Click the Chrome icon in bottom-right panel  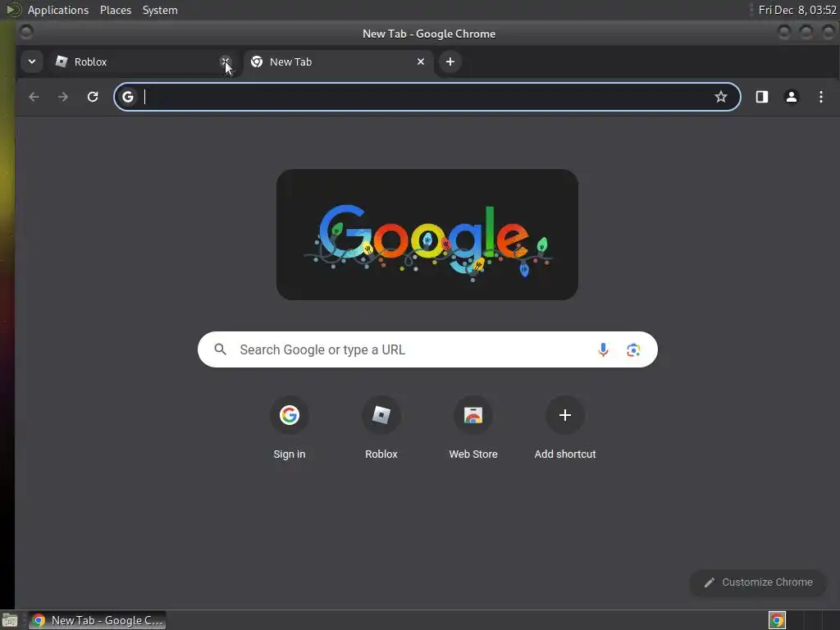coord(777,620)
